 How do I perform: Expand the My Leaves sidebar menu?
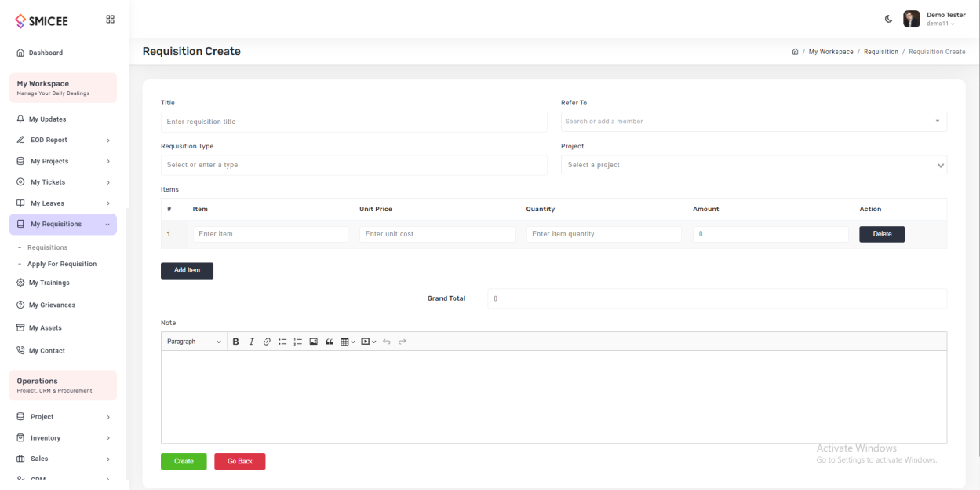(63, 203)
